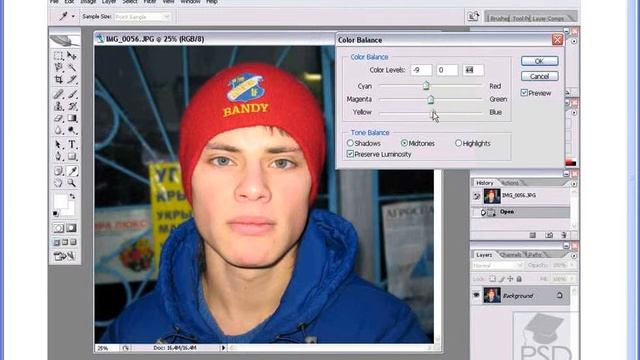This screenshot has width=640, height=360.
Task: Select the Hand tool
Action: (58, 183)
